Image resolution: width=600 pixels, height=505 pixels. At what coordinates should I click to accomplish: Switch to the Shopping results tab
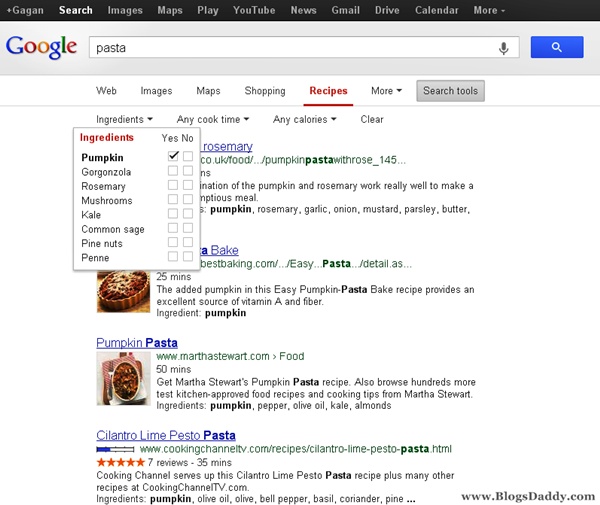[x=265, y=91]
